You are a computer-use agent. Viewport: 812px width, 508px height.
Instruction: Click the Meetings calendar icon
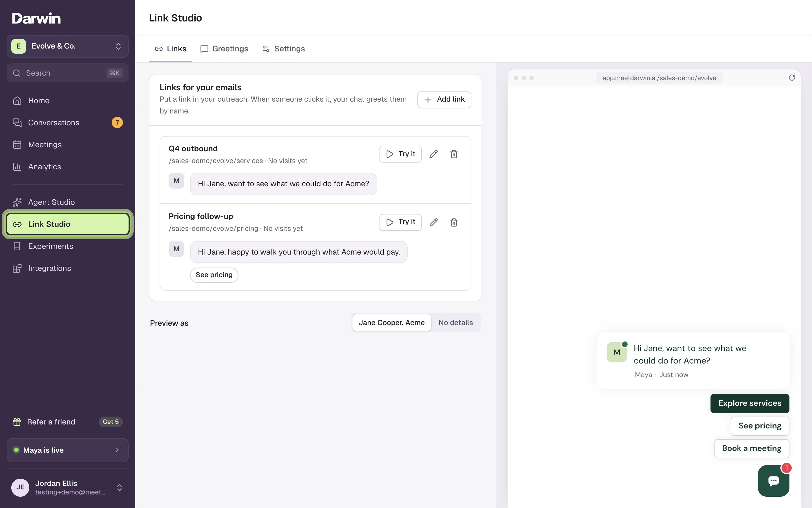(17, 144)
